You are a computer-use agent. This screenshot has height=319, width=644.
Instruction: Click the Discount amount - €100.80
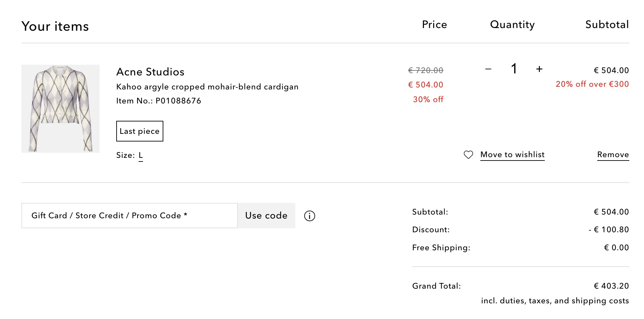tap(609, 230)
